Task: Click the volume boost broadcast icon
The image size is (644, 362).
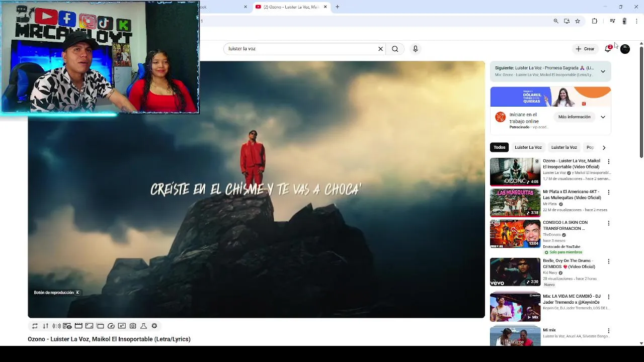Action: point(56,326)
